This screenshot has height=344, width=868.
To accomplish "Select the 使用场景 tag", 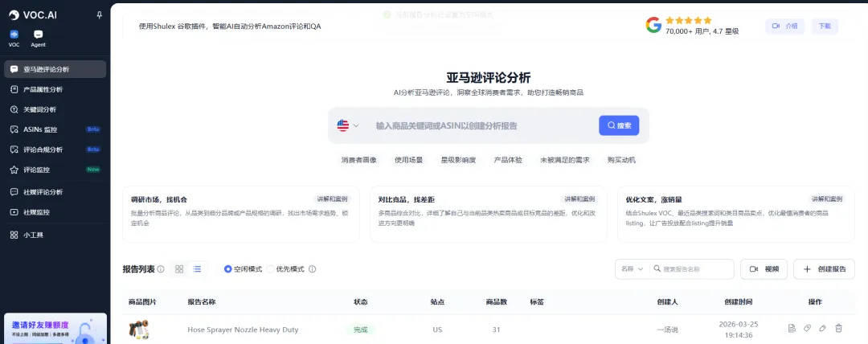I will pos(408,160).
